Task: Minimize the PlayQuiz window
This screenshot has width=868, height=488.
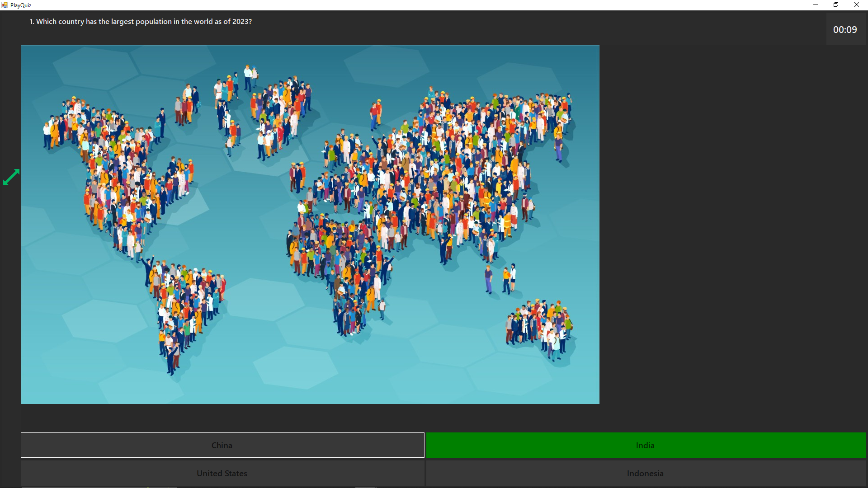Action: [x=816, y=5]
